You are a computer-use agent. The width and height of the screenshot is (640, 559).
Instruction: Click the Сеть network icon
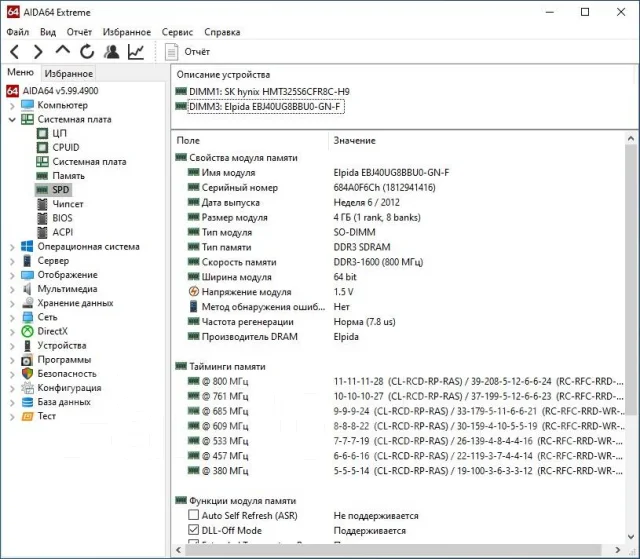tap(27, 317)
